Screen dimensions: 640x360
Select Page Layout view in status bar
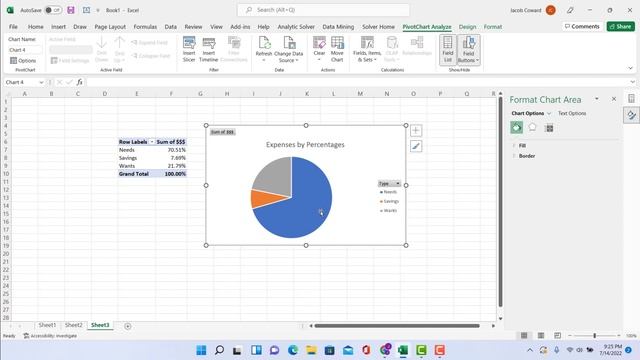pos(541,336)
